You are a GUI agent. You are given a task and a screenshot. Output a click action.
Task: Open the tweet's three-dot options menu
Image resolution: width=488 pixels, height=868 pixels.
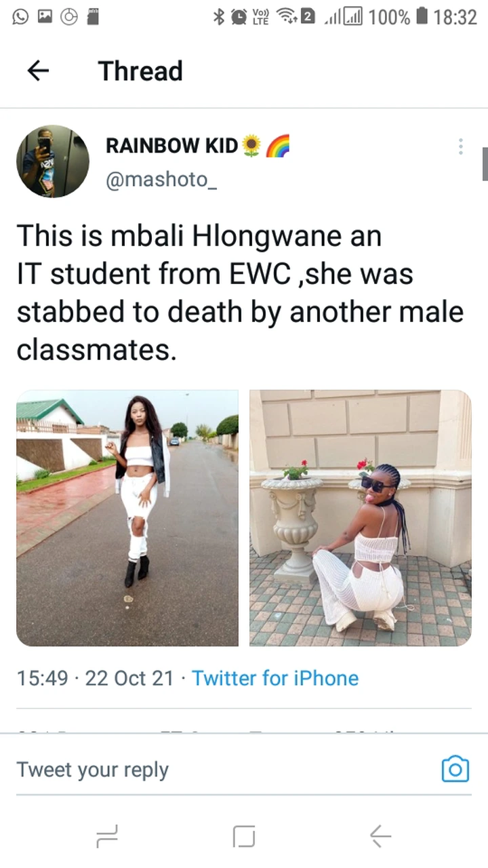click(x=460, y=146)
